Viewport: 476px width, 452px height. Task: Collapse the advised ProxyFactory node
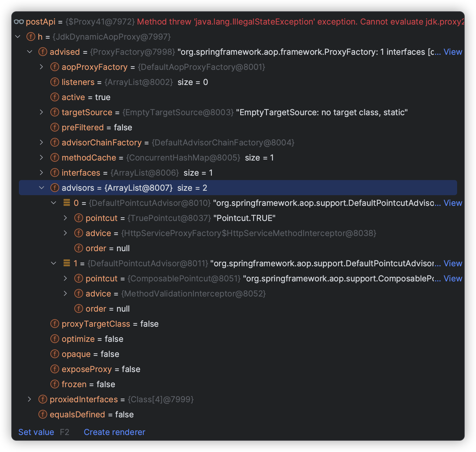(x=30, y=52)
